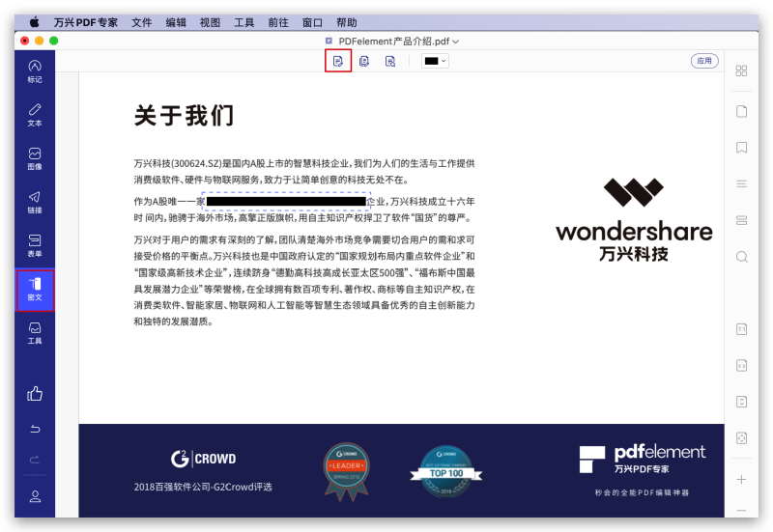773x532 pixels.
Task: Open the page panel icon on right
Action: pos(741,111)
